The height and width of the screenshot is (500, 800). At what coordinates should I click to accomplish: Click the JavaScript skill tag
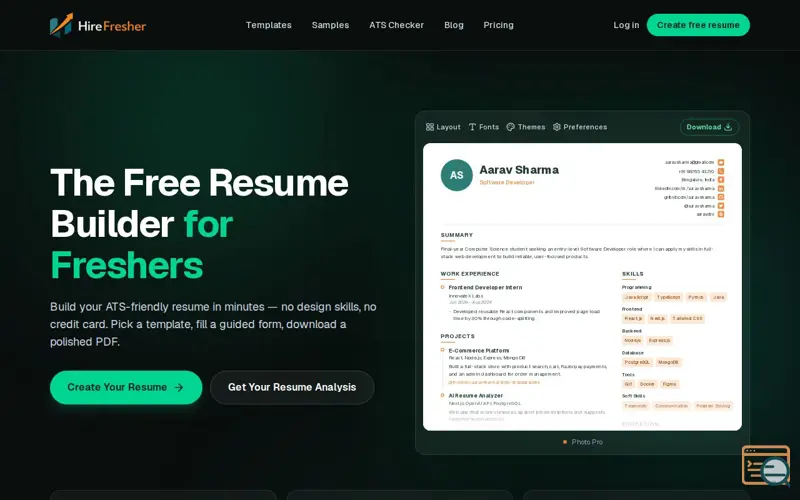637,297
